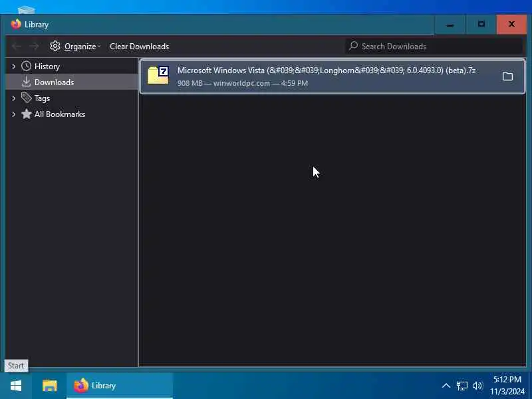The height and width of the screenshot is (399, 532).
Task: Maximize the Library window
Action: coord(481,25)
